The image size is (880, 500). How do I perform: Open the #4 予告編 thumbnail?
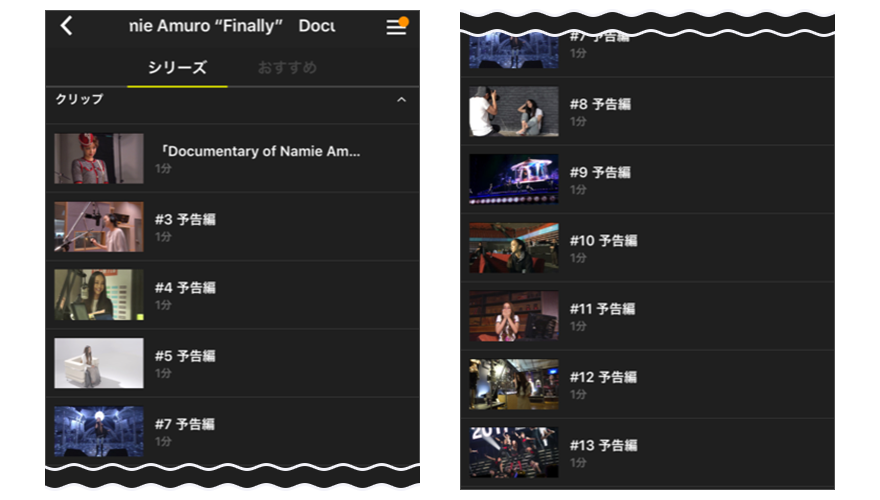point(99,295)
